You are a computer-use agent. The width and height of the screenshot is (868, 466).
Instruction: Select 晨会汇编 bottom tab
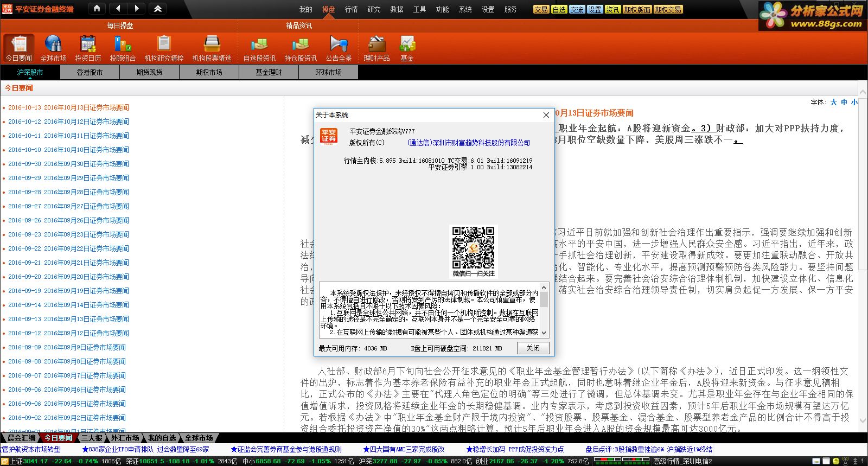coord(21,438)
